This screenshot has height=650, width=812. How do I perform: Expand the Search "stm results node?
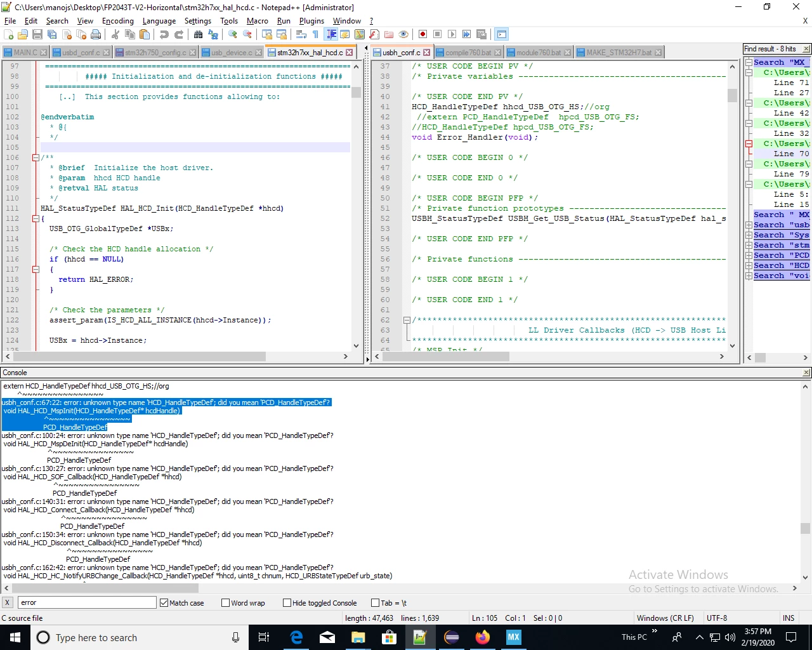click(749, 245)
